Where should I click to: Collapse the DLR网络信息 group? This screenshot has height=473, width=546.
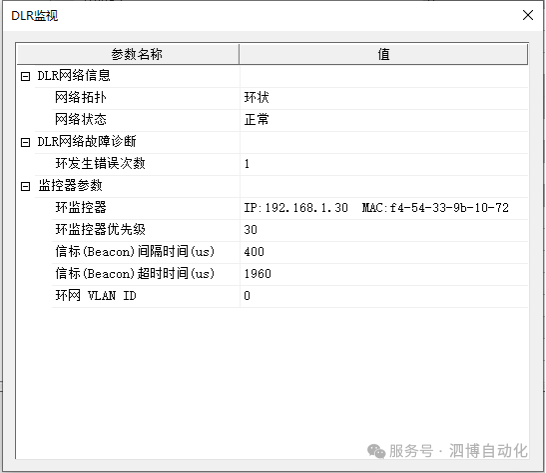pyautogui.click(x=25, y=76)
